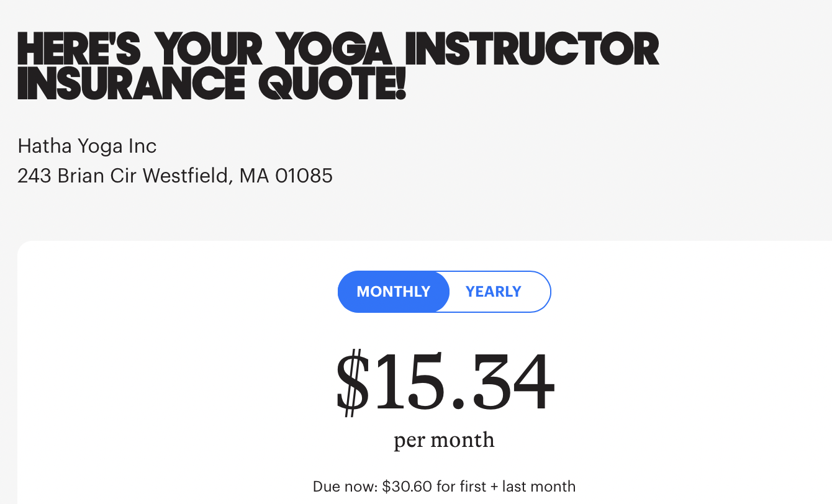Viewport: 832px width, 504px height.
Task: Click the insurance quote page heading
Action: 338,66
